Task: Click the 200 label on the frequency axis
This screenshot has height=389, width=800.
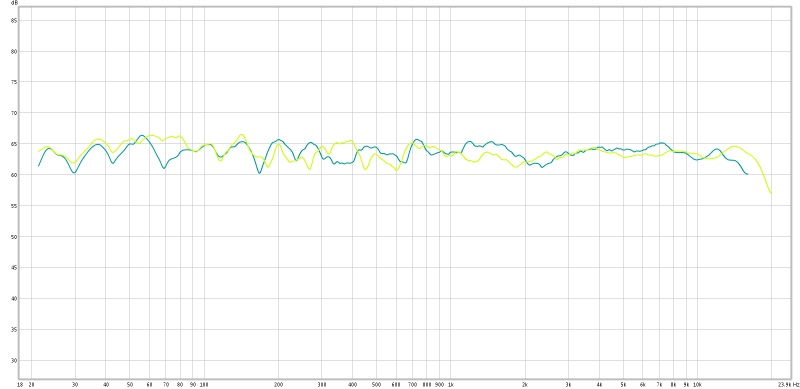Action: click(279, 384)
